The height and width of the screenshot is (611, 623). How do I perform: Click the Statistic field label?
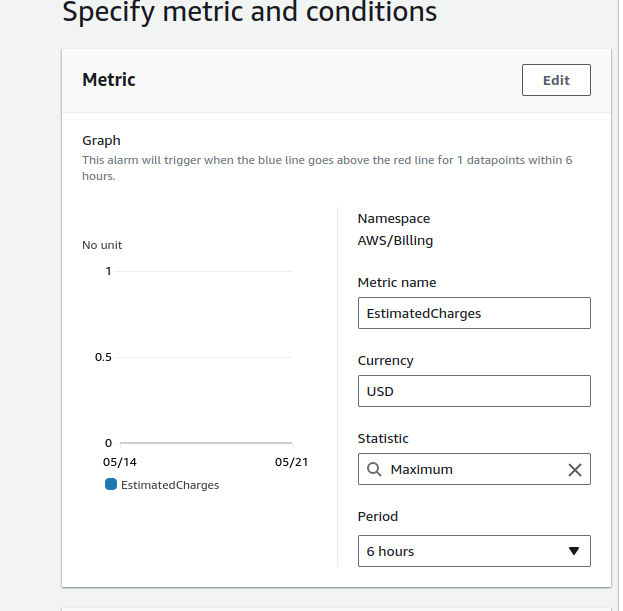click(383, 438)
